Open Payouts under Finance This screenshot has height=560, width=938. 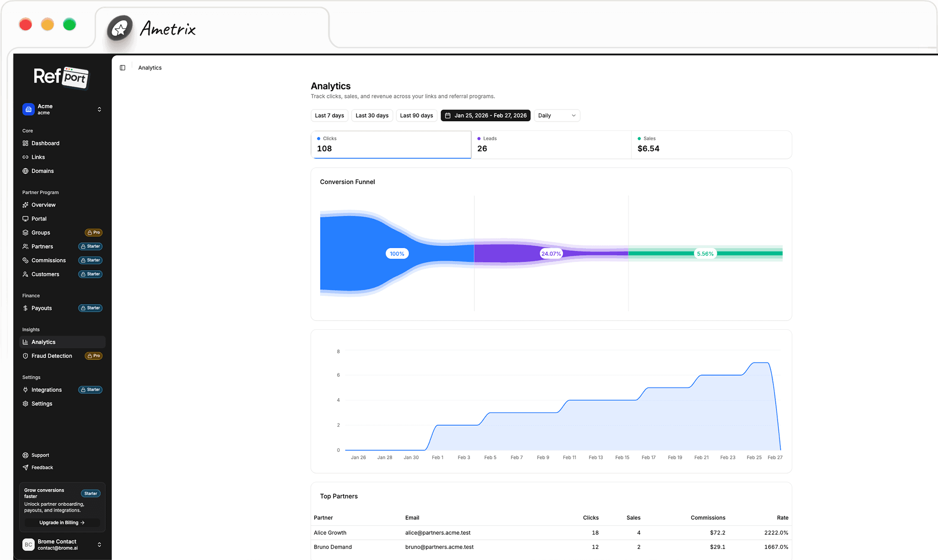pos(41,308)
